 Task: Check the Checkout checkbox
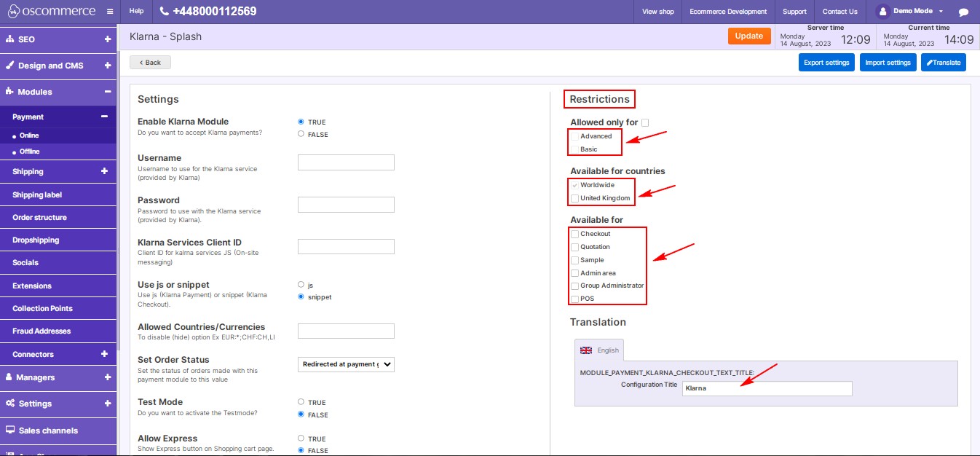pyautogui.click(x=575, y=234)
